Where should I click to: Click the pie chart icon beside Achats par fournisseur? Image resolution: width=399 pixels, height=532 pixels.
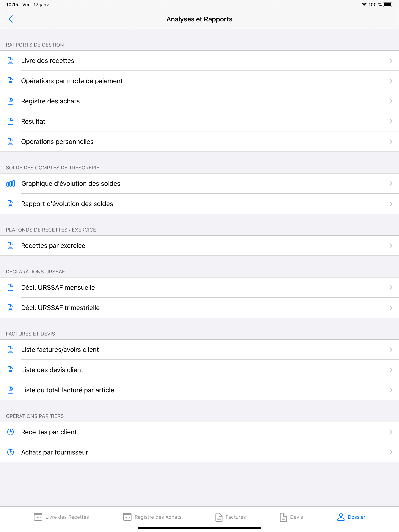click(11, 452)
